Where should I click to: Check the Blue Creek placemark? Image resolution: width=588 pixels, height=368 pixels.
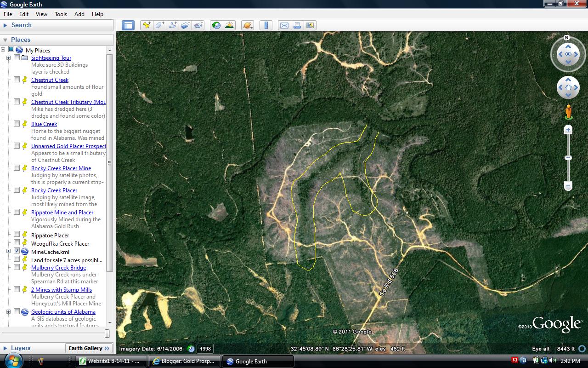pos(17,123)
